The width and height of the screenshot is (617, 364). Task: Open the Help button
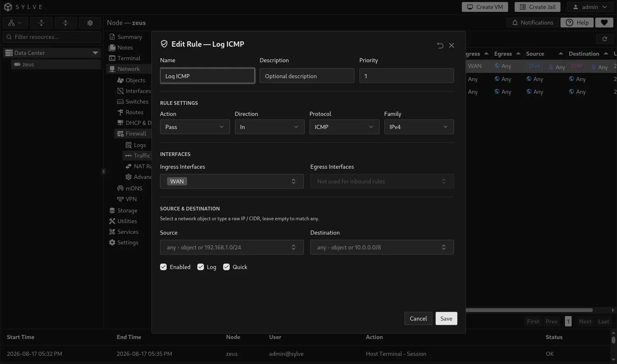(577, 23)
